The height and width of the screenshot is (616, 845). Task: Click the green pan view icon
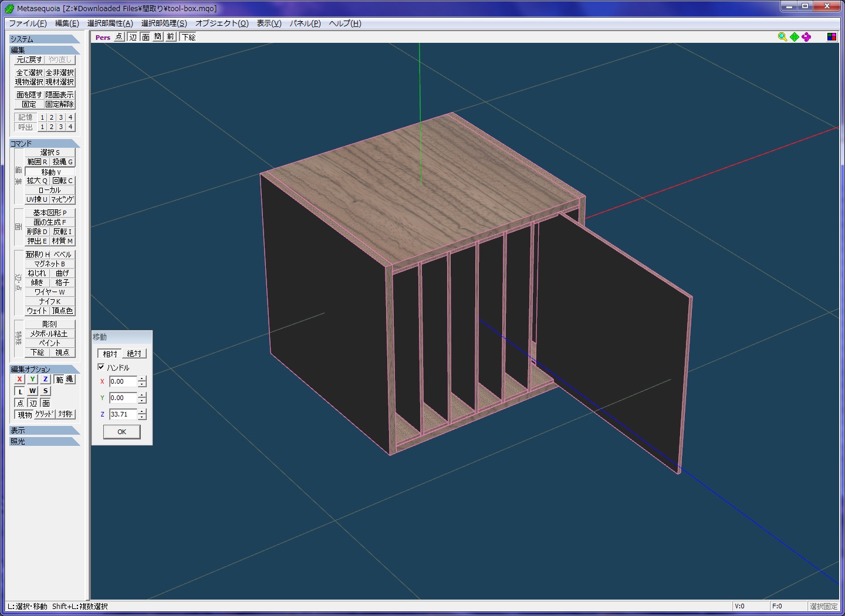(x=795, y=37)
